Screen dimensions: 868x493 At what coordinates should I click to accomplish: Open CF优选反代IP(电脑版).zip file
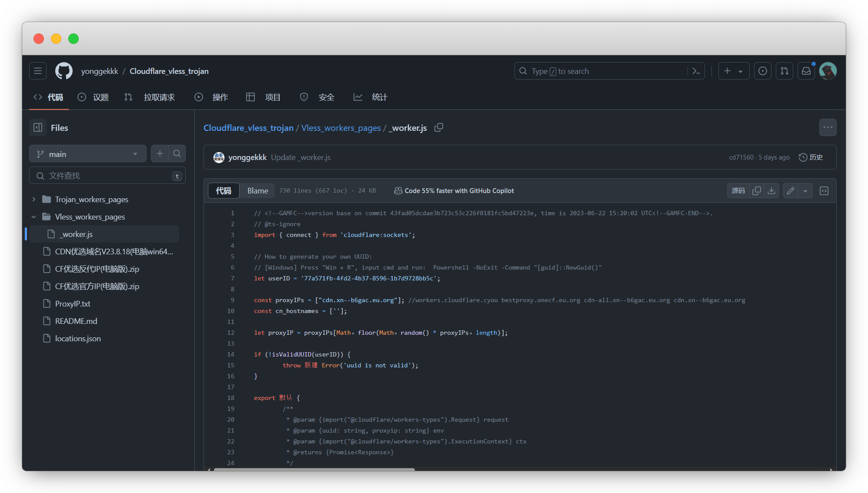pos(97,269)
